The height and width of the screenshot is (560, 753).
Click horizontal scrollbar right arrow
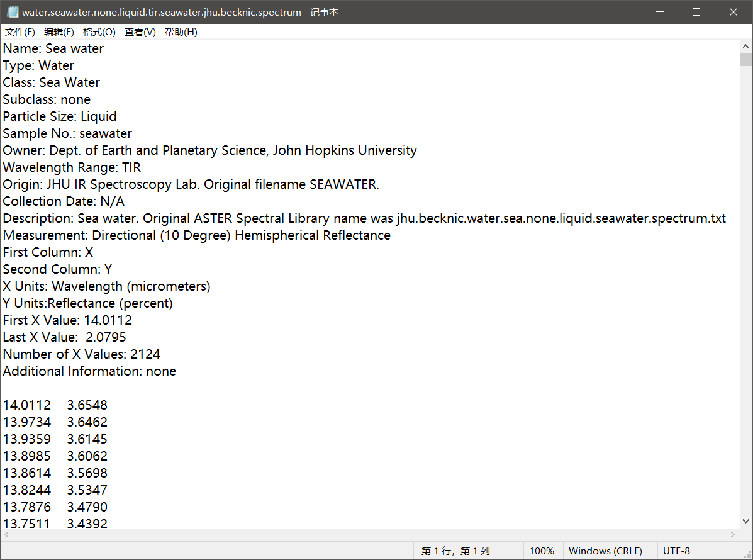732,535
